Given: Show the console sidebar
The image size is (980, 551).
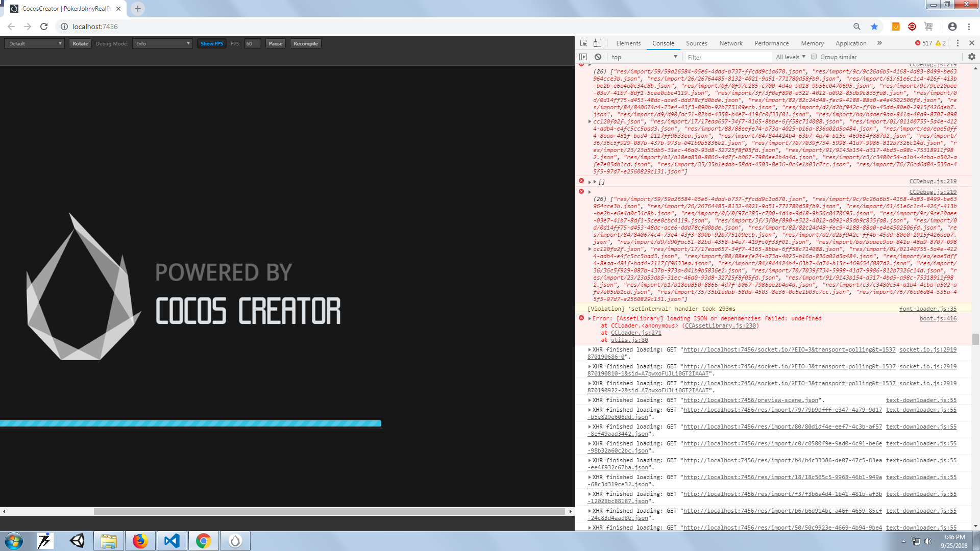Looking at the screenshot, I should coord(583,57).
